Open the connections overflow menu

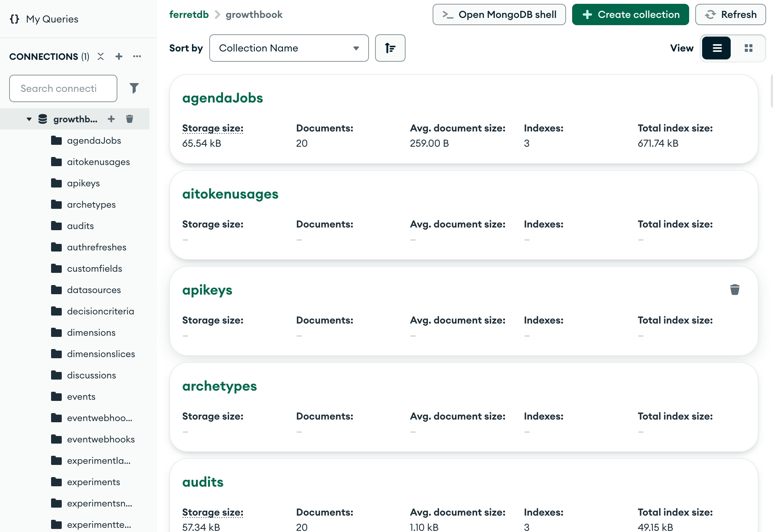137,56
